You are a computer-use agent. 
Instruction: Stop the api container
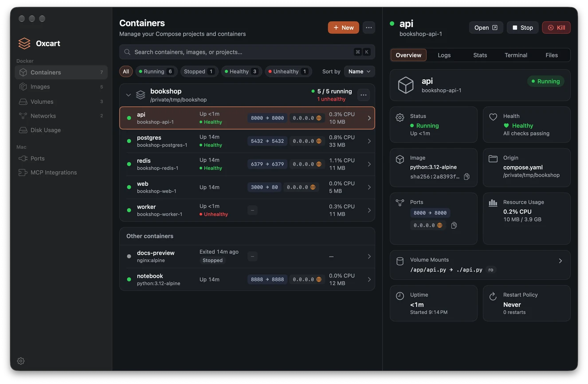522,27
